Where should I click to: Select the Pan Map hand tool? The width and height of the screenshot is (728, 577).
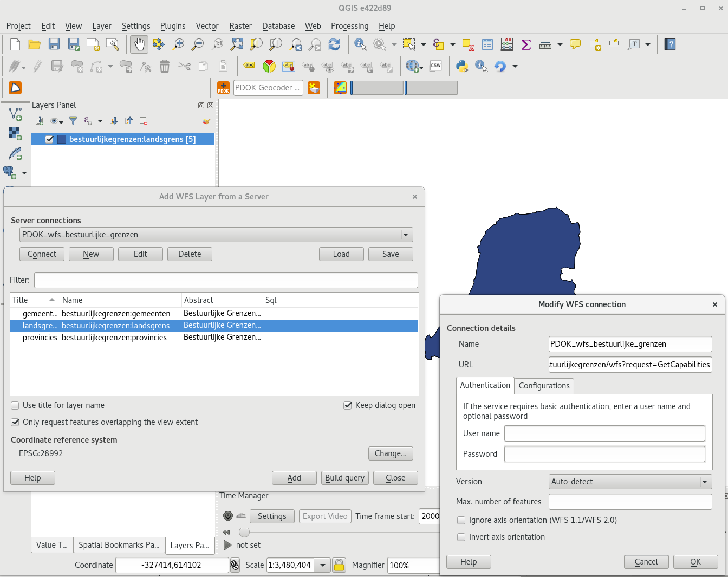point(139,44)
